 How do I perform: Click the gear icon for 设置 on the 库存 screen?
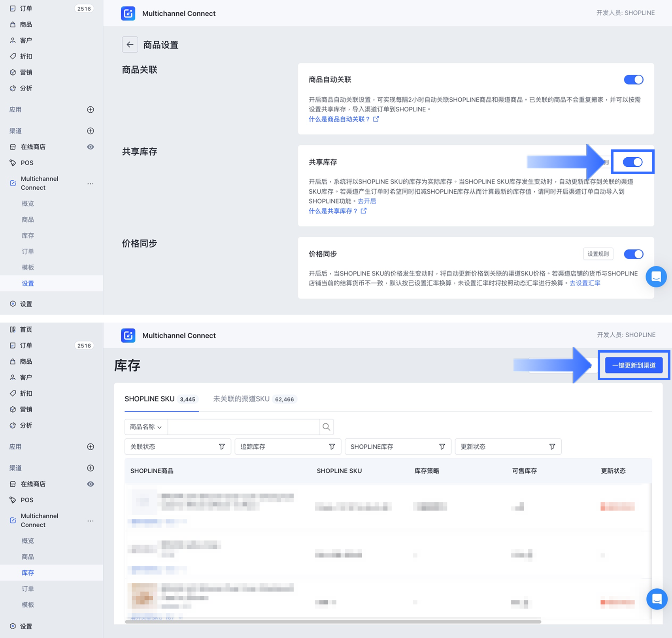tap(13, 626)
